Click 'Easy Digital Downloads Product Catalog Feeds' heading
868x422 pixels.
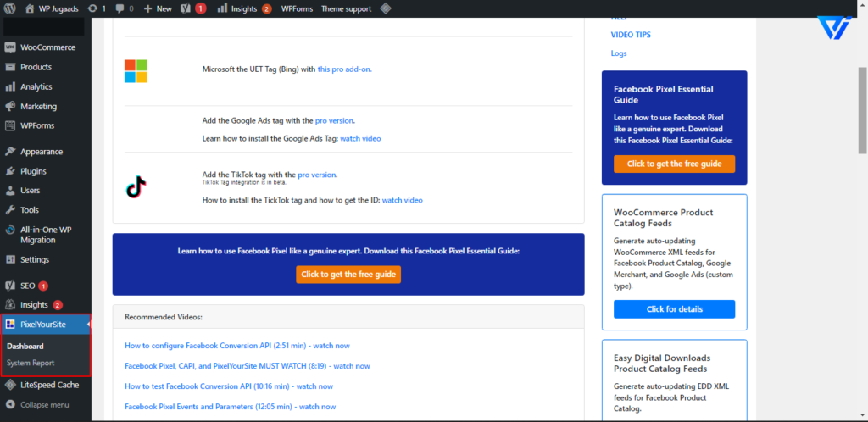(662, 364)
